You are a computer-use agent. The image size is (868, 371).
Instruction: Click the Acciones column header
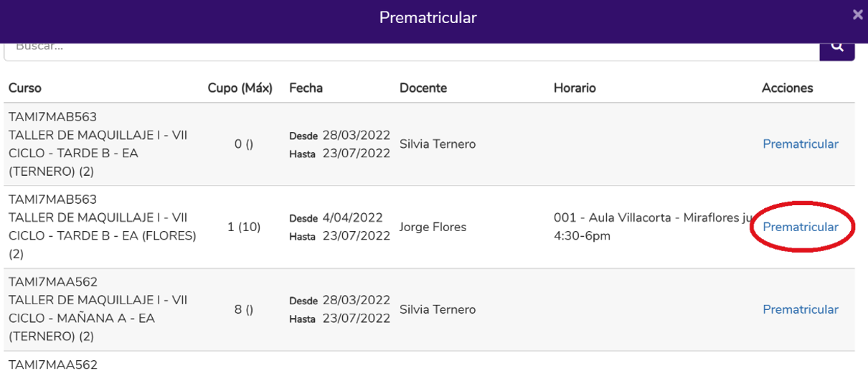[788, 88]
